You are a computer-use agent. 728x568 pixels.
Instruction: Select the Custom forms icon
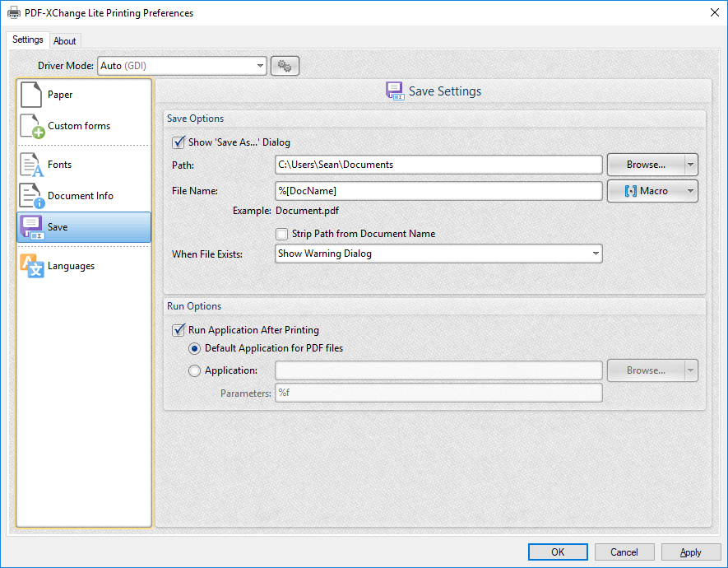click(31, 127)
